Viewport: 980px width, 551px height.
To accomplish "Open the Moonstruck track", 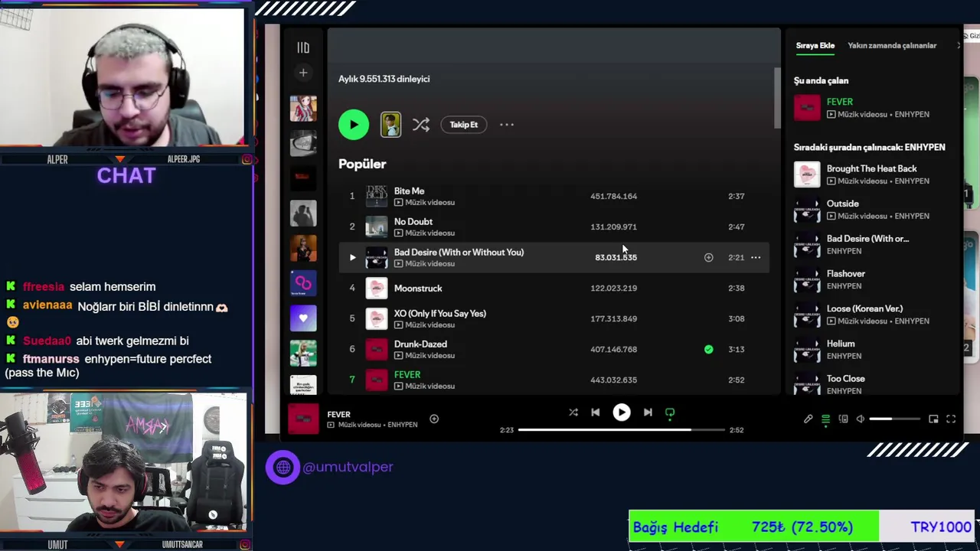I will 418,288.
